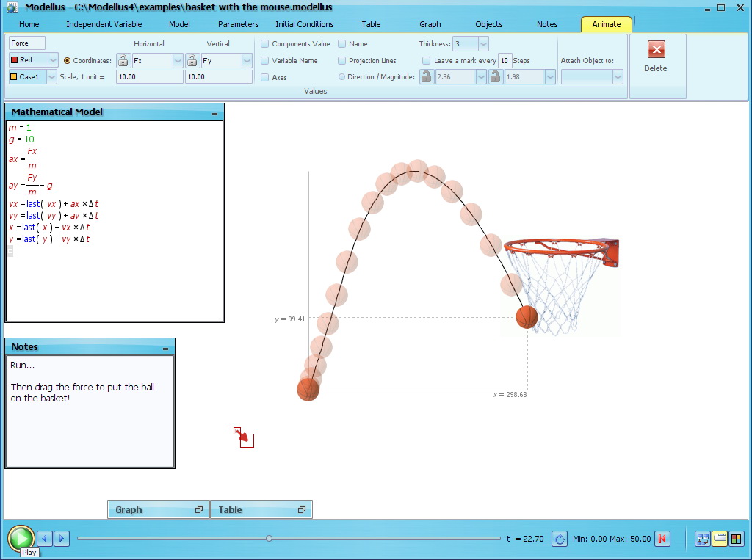Open the Initial Conditions tab
The height and width of the screenshot is (560, 752).
pos(305,24)
